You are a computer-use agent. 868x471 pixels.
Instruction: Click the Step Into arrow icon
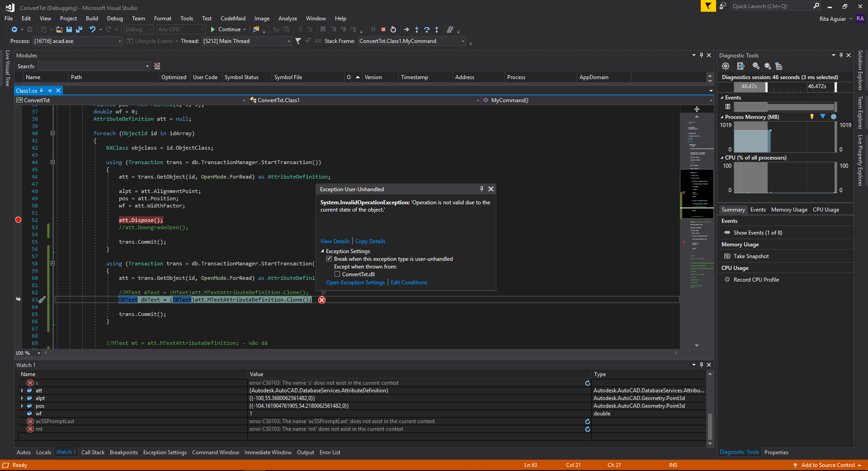[x=416, y=29]
